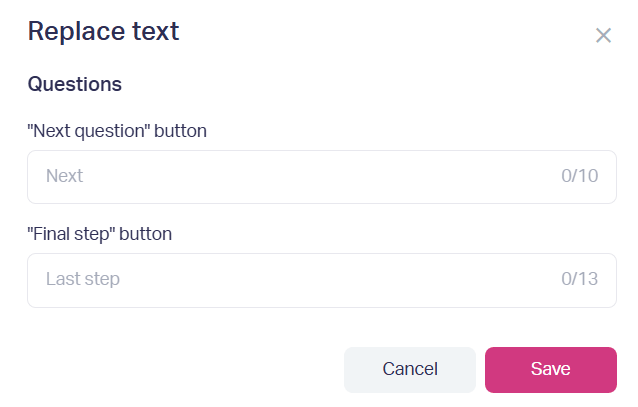
Task: Select the "Final step" button label
Action: click(x=100, y=234)
